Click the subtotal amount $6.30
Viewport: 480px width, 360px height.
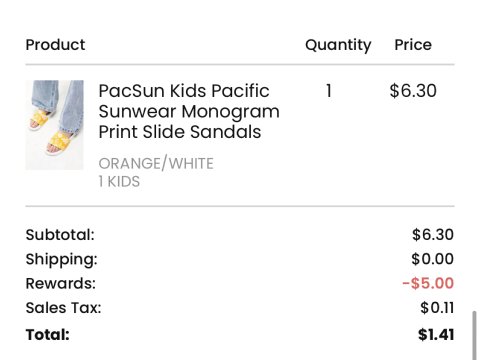click(433, 235)
